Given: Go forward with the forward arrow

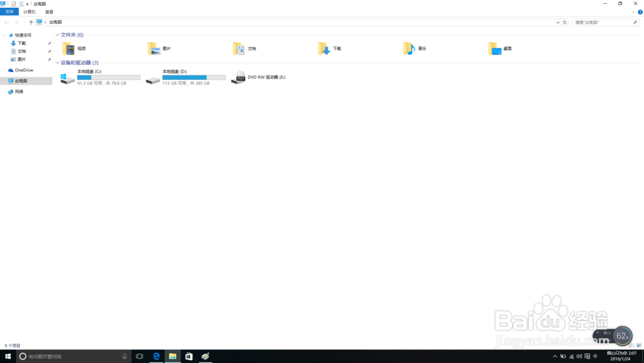Looking at the screenshot, I should pyautogui.click(x=16, y=23).
